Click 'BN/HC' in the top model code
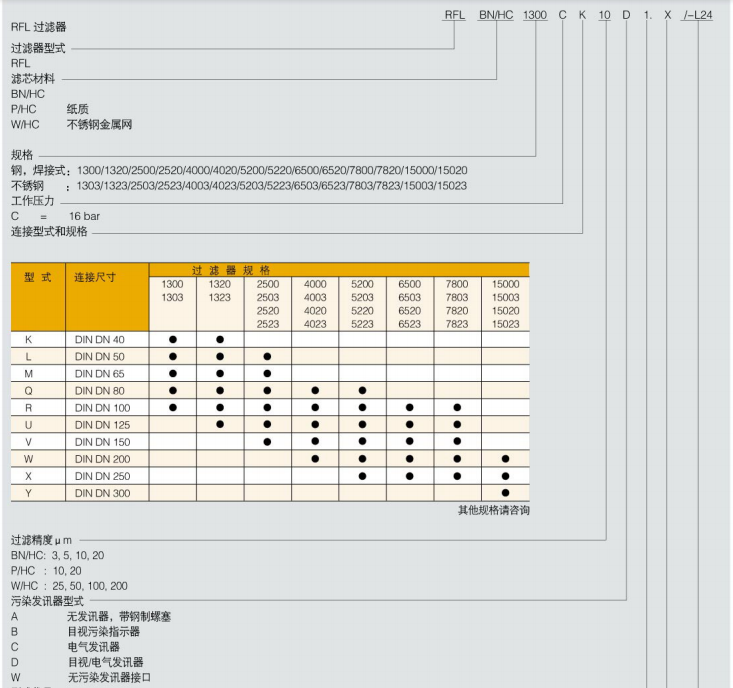The height and width of the screenshot is (688, 733). [x=497, y=15]
